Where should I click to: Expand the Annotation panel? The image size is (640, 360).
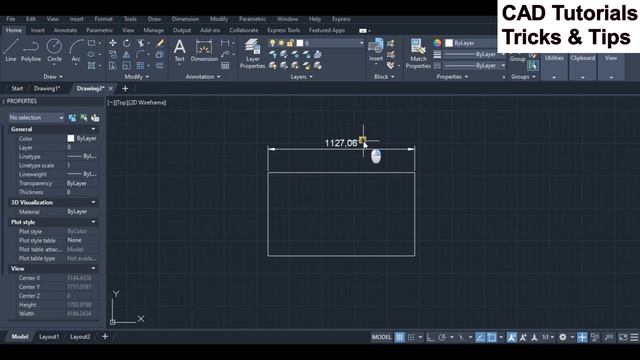(x=203, y=77)
